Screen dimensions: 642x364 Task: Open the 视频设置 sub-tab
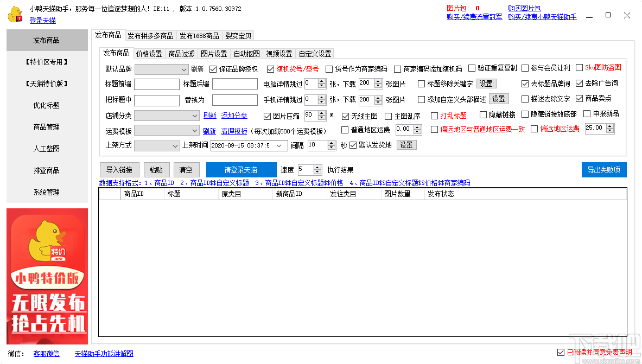coord(279,54)
